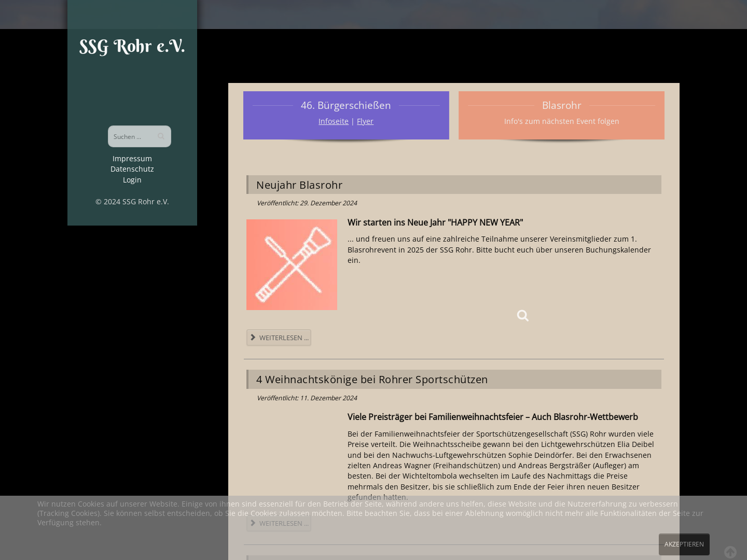
Task: Click the scroll-to-top arrow icon
Action: point(730,552)
